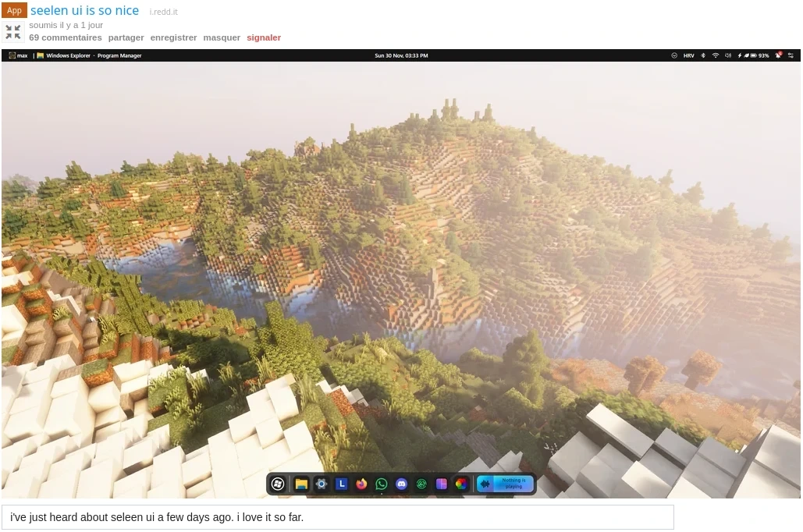Click the volume speaker icon
Screen dimensions: 803x532
point(727,55)
